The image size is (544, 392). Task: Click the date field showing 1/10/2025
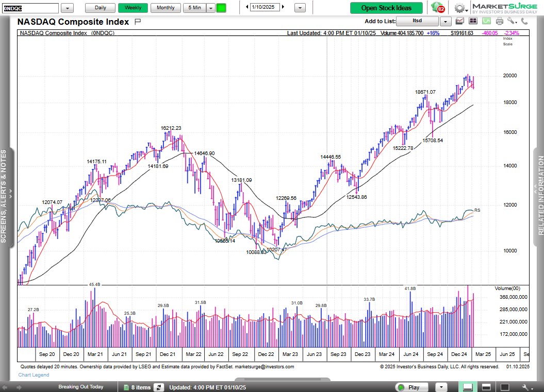pyautogui.click(x=265, y=7)
